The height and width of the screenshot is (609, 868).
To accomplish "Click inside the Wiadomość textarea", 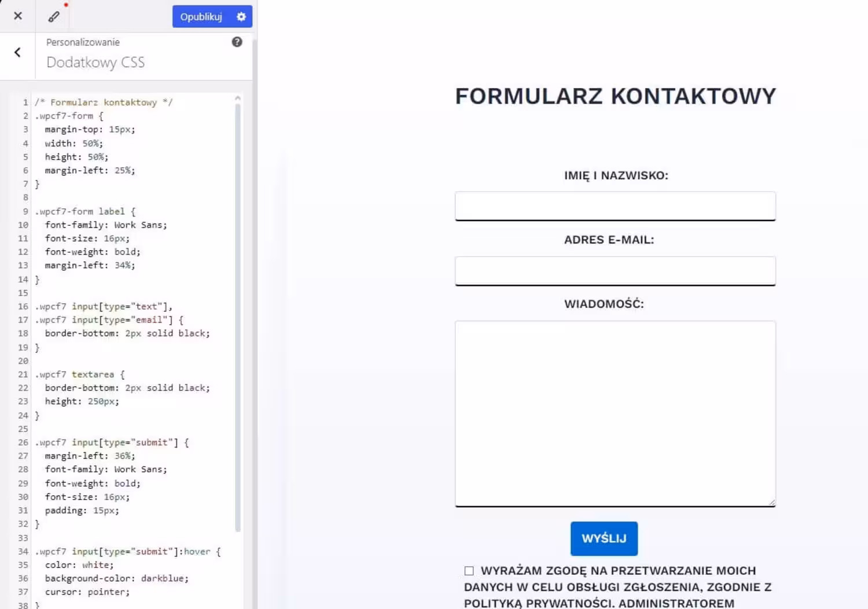I will 615,414.
